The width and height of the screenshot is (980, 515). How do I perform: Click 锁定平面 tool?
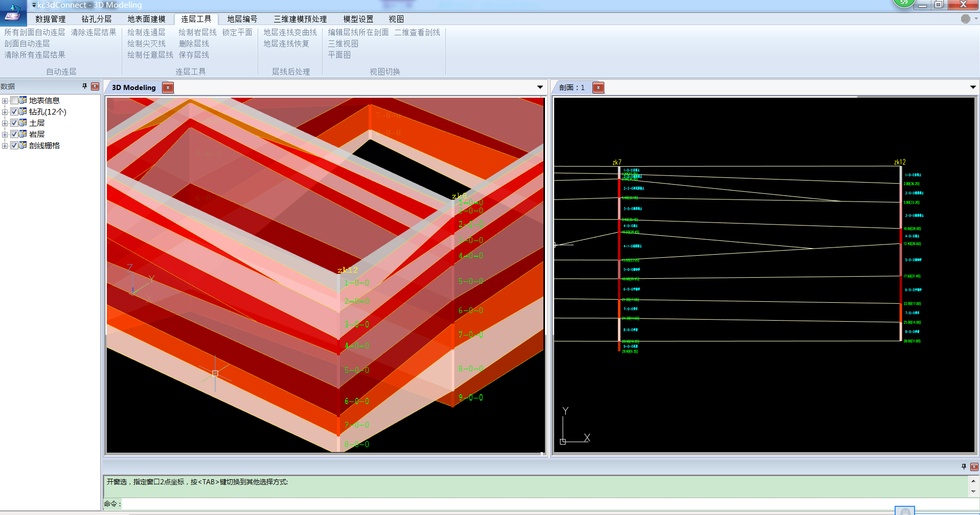point(237,32)
